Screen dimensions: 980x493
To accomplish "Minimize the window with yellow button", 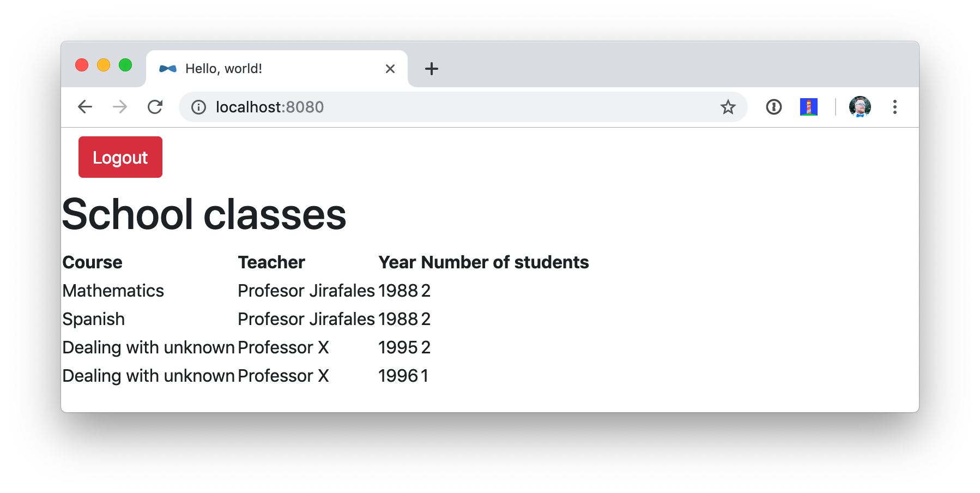I will point(104,65).
